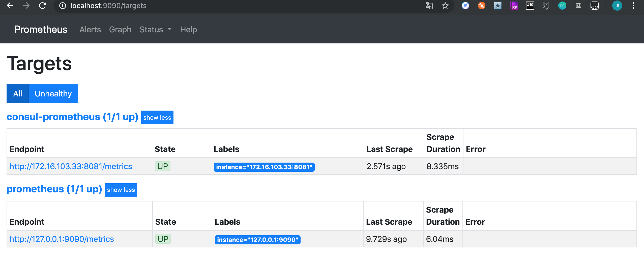The height and width of the screenshot is (256, 644).
Task: Open http://127.0.0.1:9090/metrics endpoint link
Action: (62, 239)
